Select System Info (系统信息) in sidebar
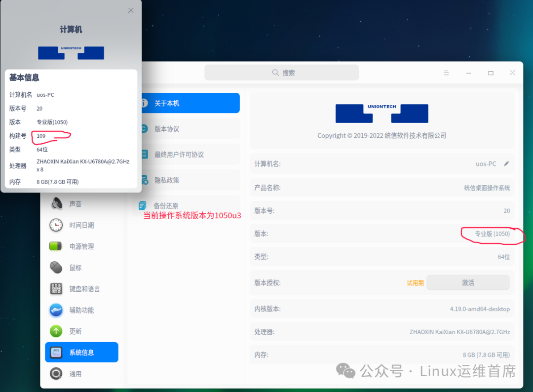This screenshot has width=533, height=392. pyautogui.click(x=81, y=352)
